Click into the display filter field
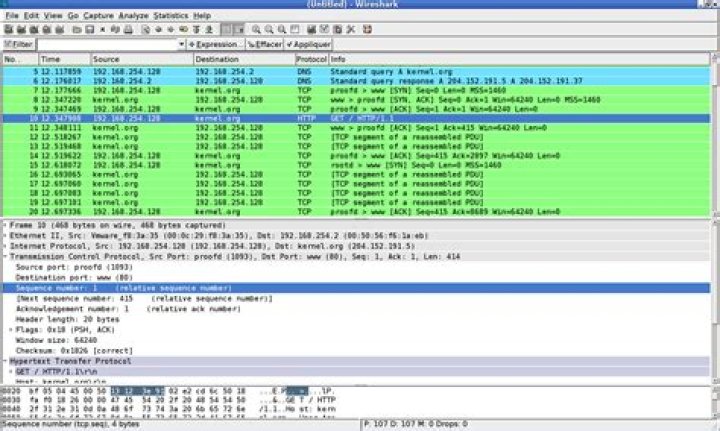720x431 pixels. (x=107, y=45)
